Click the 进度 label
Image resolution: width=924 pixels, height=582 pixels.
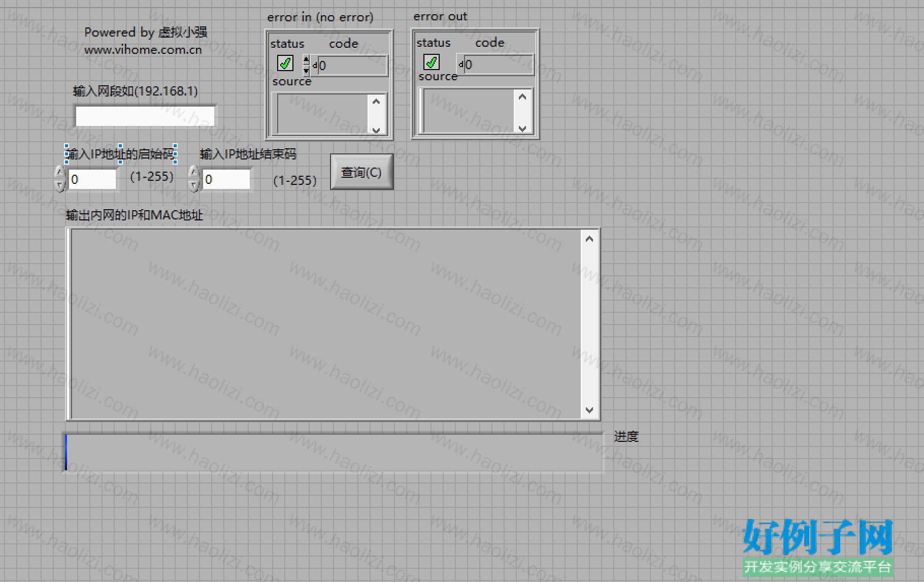(626, 436)
